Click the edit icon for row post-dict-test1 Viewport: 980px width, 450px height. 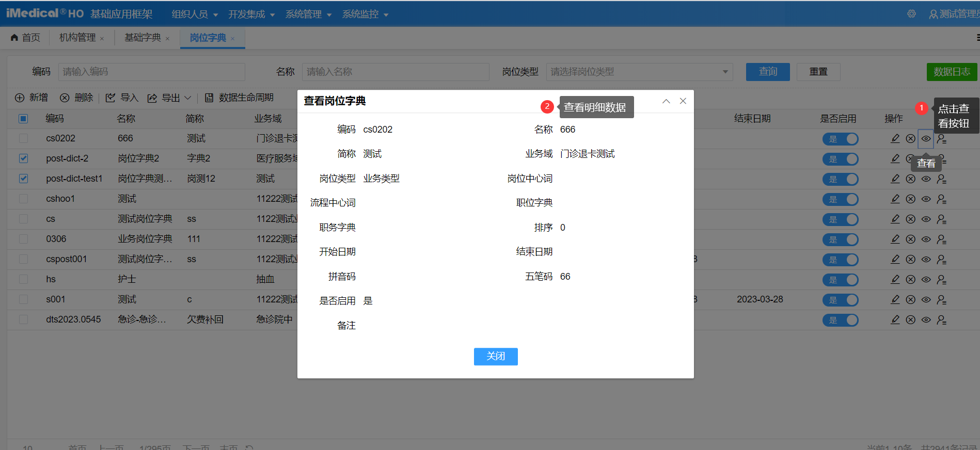tap(895, 179)
